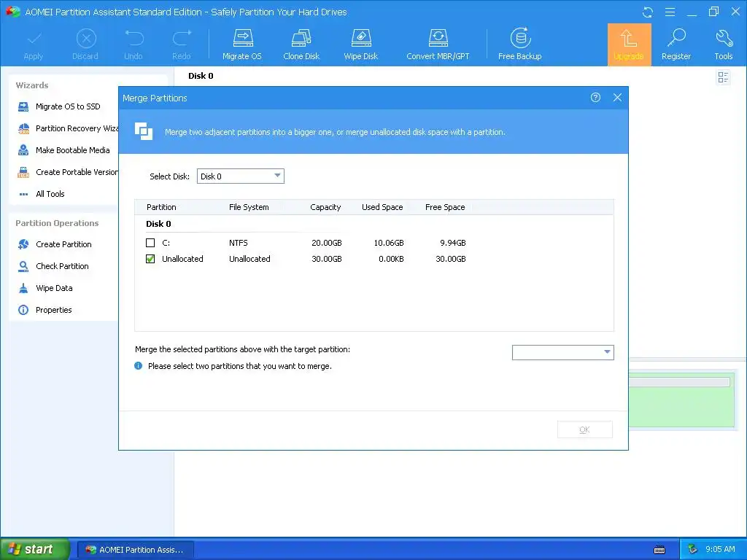
Task: Click the 9:05 AM clock
Action: tap(720, 550)
